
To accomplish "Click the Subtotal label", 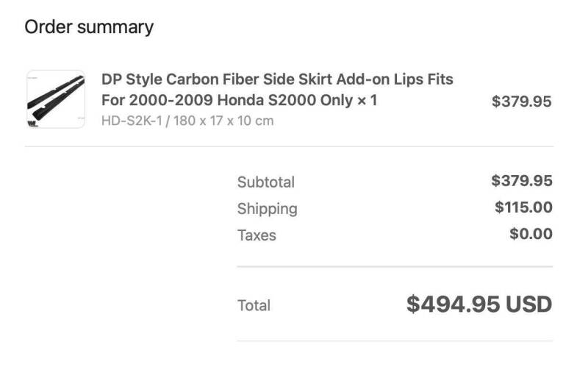I will pos(266,182).
